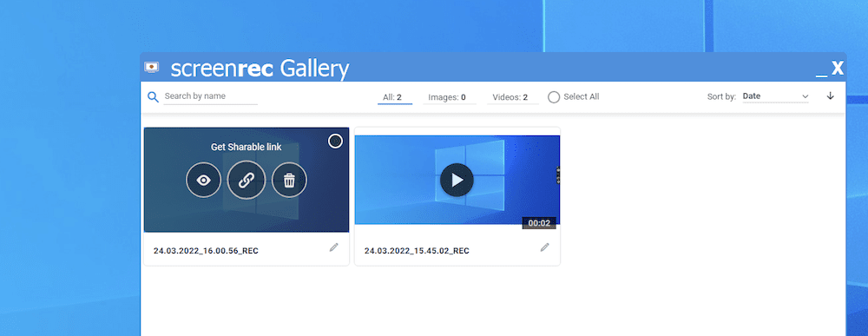Toggle the Select All radio button
868x336 pixels.
click(x=554, y=97)
